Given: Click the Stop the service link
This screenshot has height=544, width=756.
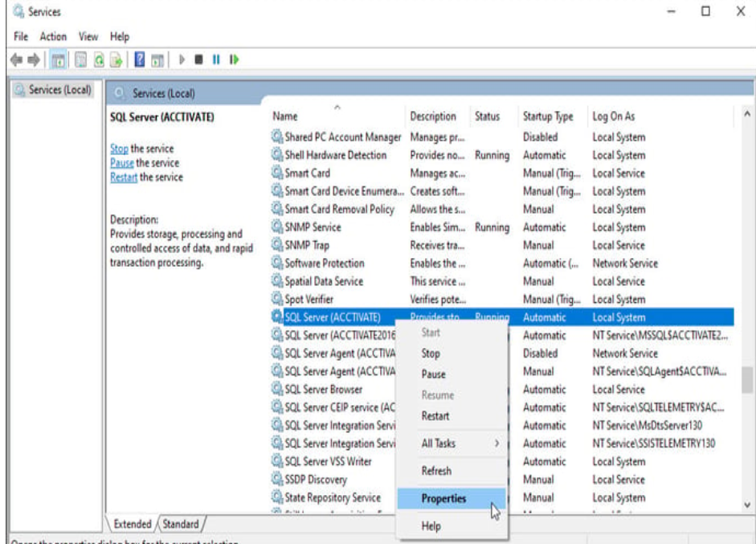Looking at the screenshot, I should point(119,149).
